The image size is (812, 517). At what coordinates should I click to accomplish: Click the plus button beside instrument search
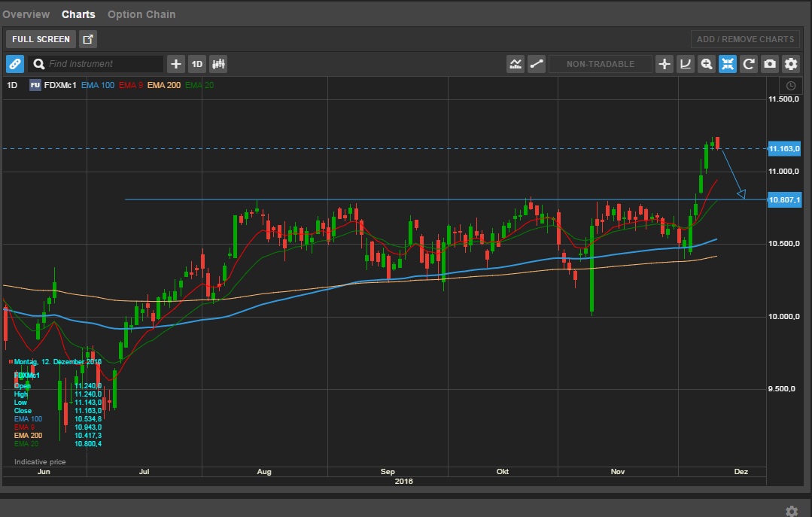click(175, 64)
